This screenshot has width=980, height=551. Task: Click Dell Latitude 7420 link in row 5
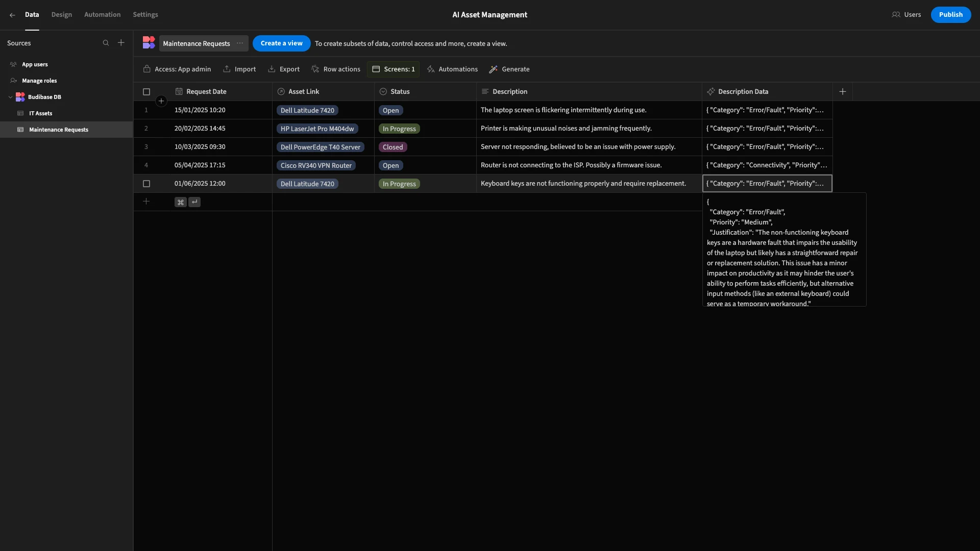pos(307,184)
